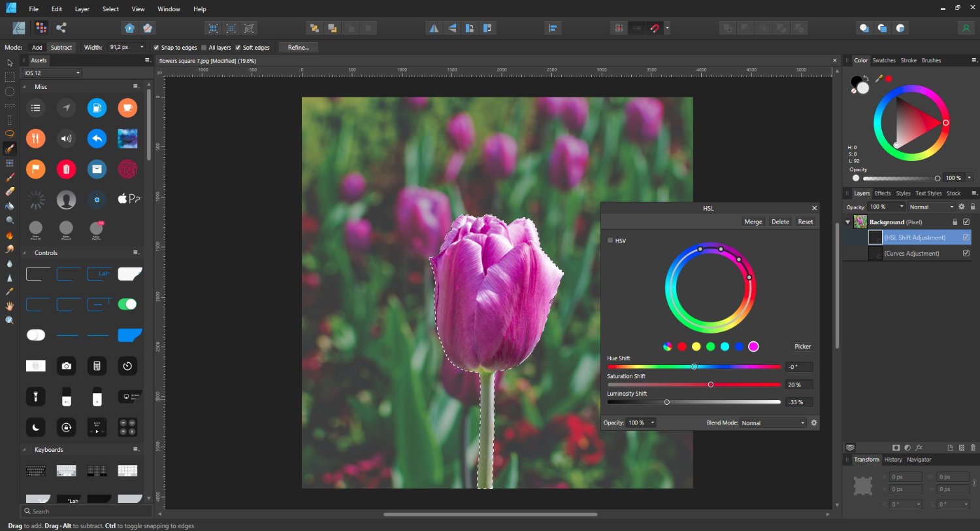Image resolution: width=980 pixels, height=531 pixels.
Task: Select the Colour Picker eyedropper tool
Action: click(x=10, y=293)
